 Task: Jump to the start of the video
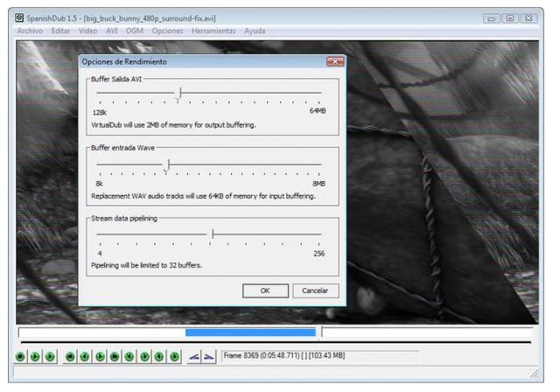pyautogui.click(x=70, y=356)
